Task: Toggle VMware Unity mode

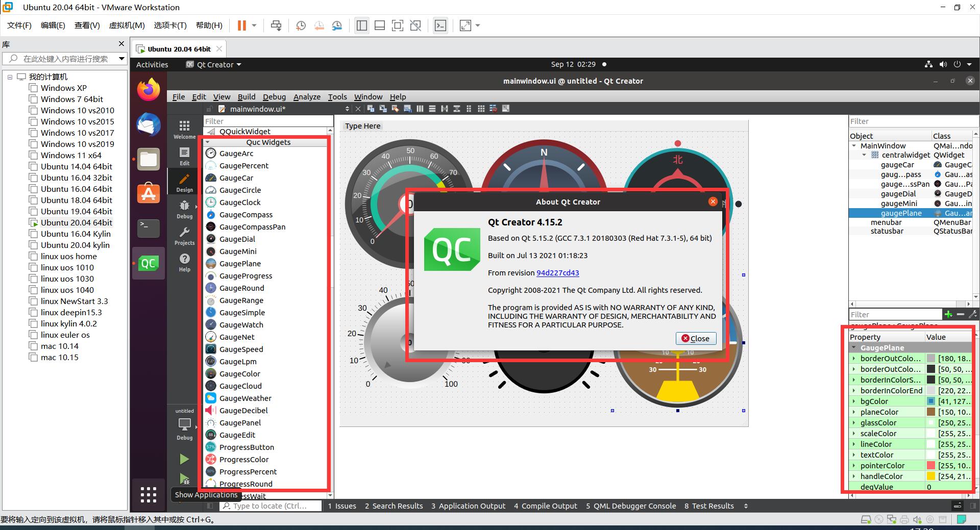Action: [415, 26]
